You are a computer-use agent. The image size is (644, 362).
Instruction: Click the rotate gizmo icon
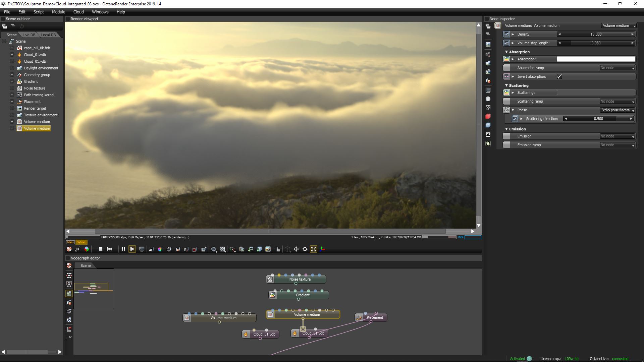click(305, 249)
